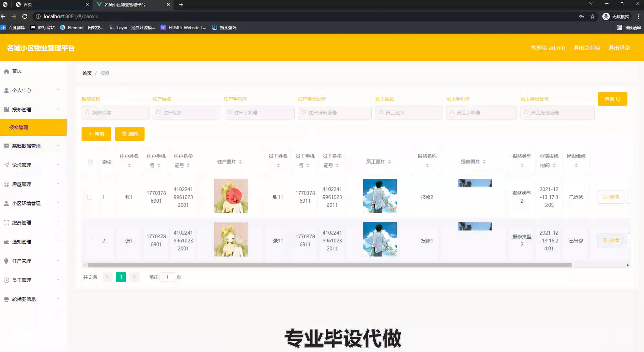This screenshot has width=644, height=352.
Task: Check the checkbox for row 1
Action: pyautogui.click(x=90, y=197)
